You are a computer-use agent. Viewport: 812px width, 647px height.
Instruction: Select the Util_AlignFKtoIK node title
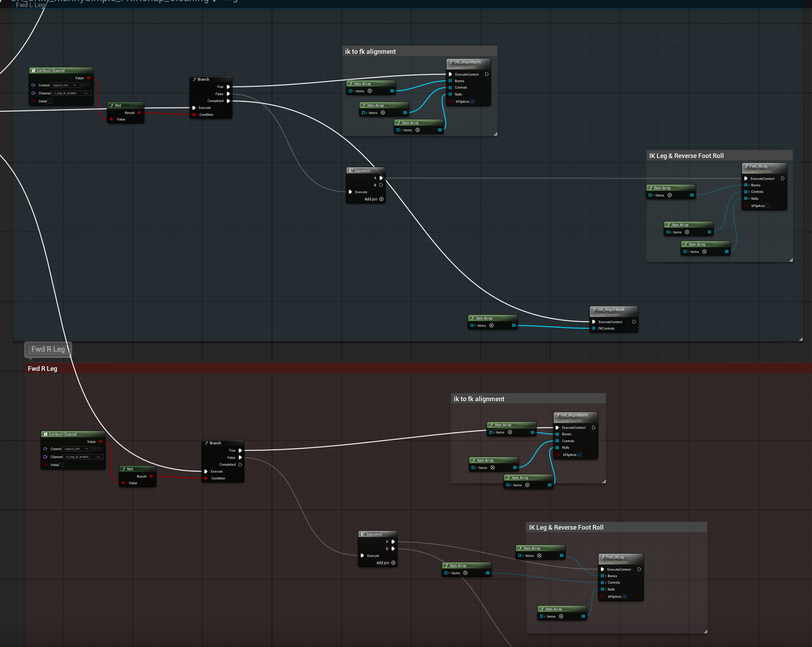point(611,309)
